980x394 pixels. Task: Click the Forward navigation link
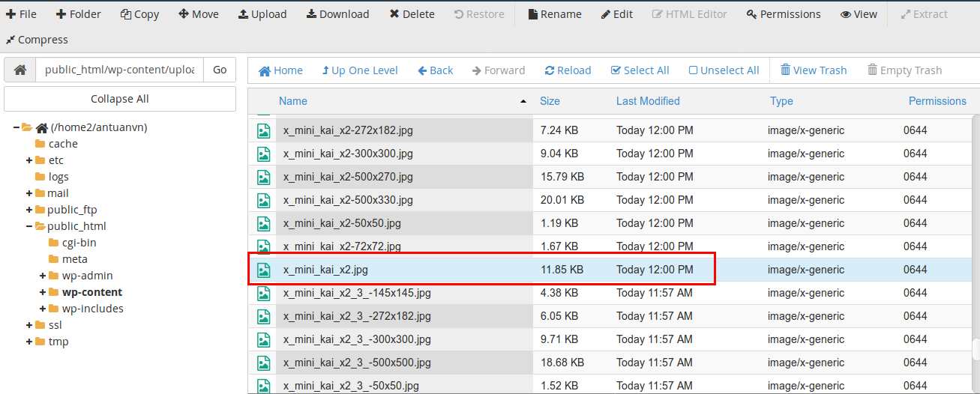pos(499,70)
